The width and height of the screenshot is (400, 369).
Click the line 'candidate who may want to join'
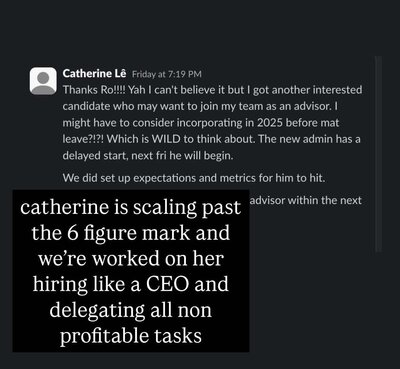201,106
